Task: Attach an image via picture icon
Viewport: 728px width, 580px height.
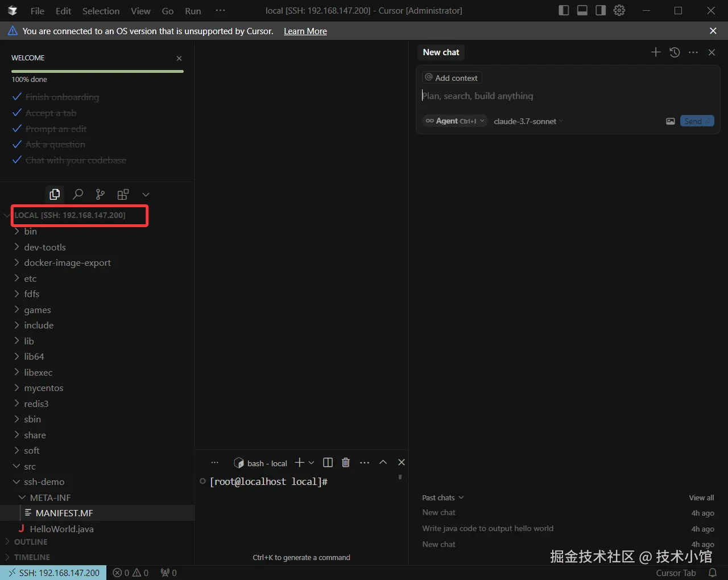Action: pyautogui.click(x=671, y=121)
